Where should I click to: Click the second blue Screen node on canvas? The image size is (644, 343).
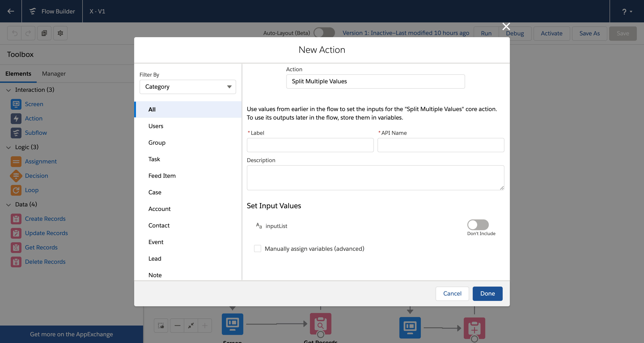click(410, 328)
